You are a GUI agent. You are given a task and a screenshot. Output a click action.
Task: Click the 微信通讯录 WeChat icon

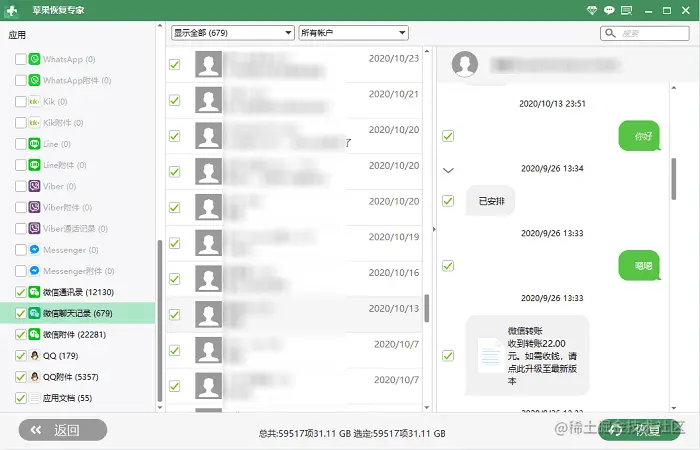click(34, 292)
